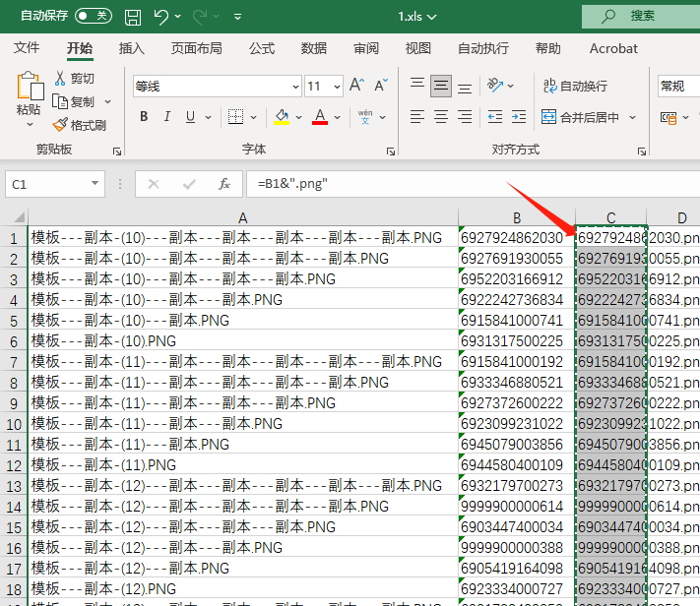
Task: Click the decrease indent icon
Action: [x=495, y=117]
